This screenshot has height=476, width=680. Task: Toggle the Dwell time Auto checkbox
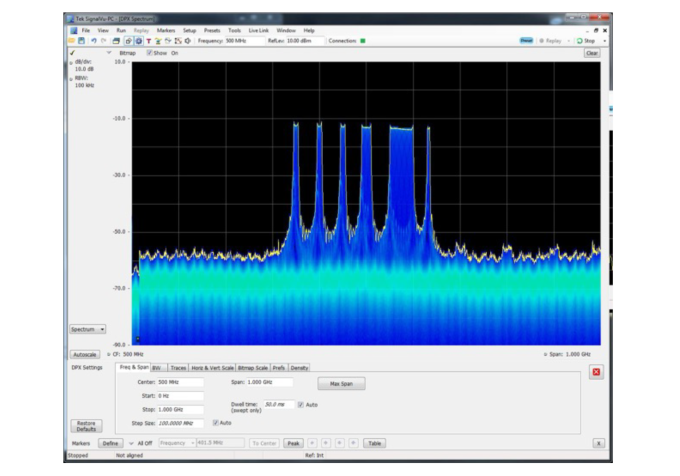[x=299, y=404]
